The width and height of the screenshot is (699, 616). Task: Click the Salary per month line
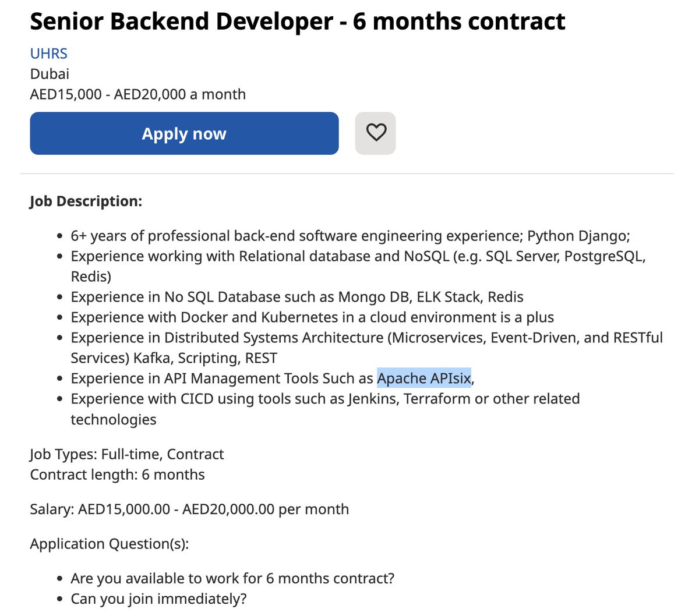pos(189,509)
